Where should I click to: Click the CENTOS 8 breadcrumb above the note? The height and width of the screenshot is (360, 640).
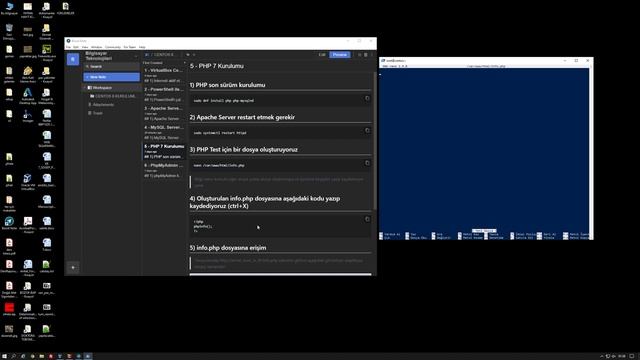164,55
